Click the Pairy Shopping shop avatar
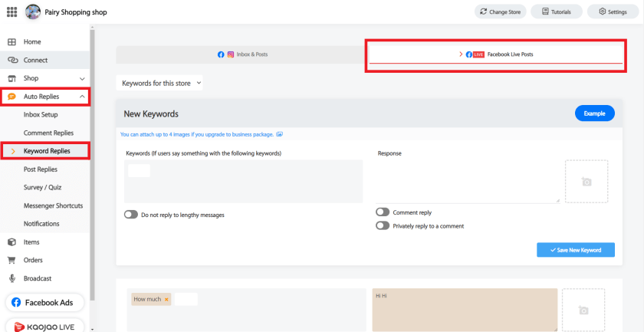644x332 pixels. [x=33, y=12]
